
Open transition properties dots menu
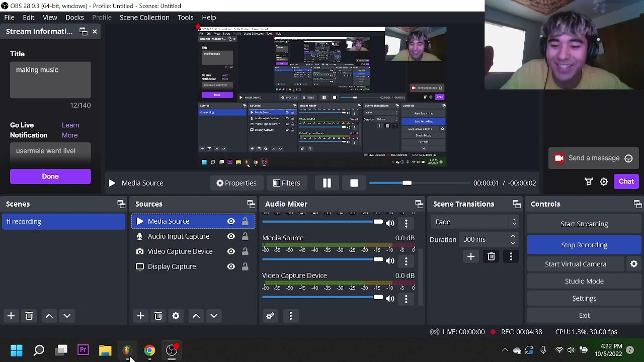[x=511, y=257]
